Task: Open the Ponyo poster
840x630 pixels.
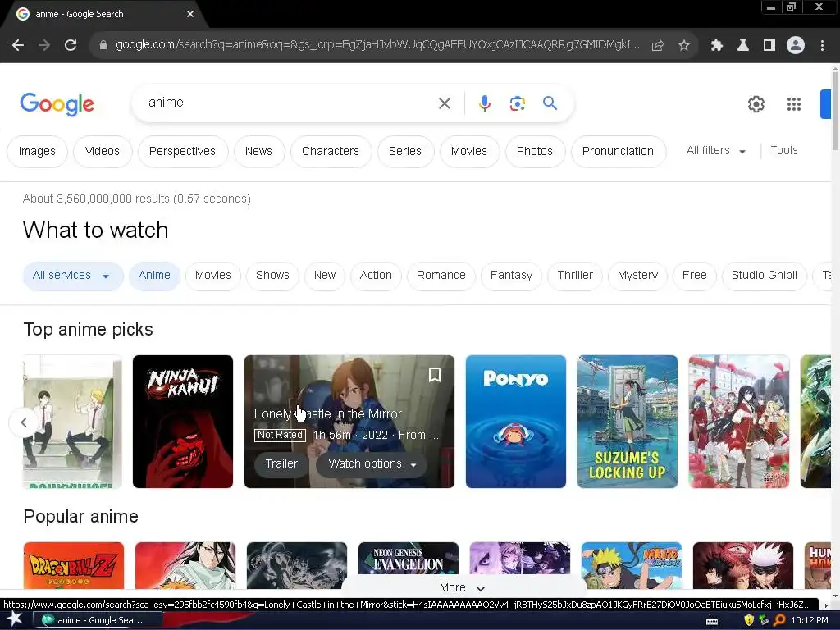Action: [516, 422]
